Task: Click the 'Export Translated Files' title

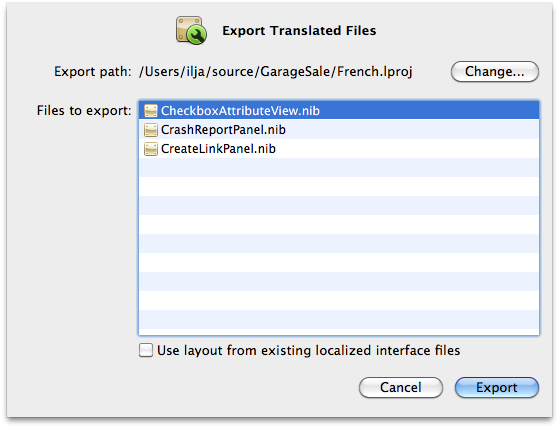Action: tap(299, 31)
